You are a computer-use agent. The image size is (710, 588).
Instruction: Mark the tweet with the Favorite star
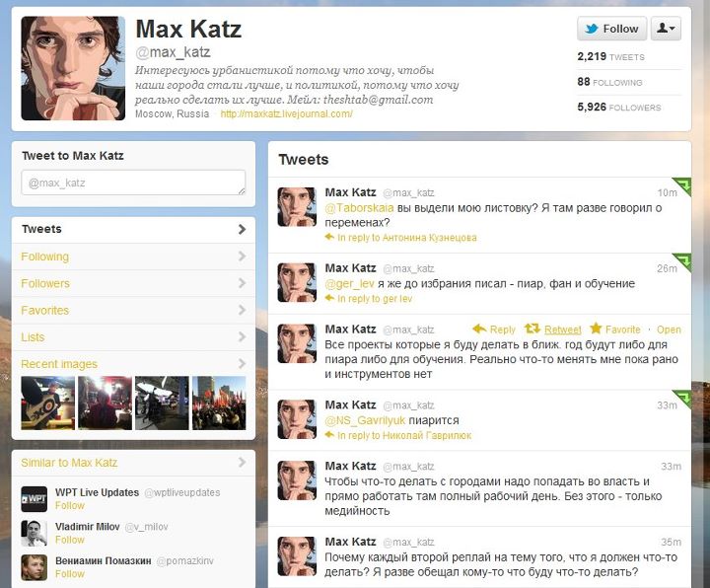point(596,329)
